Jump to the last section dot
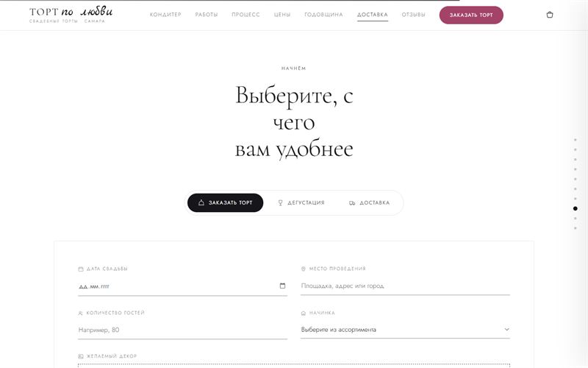 (576, 228)
